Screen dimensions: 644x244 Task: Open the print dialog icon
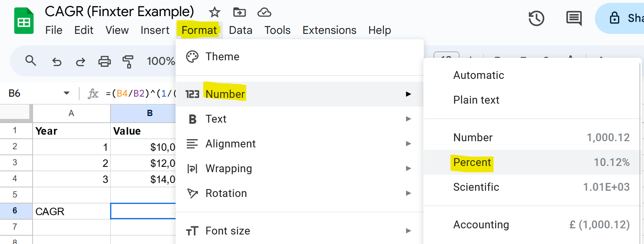pos(104,61)
